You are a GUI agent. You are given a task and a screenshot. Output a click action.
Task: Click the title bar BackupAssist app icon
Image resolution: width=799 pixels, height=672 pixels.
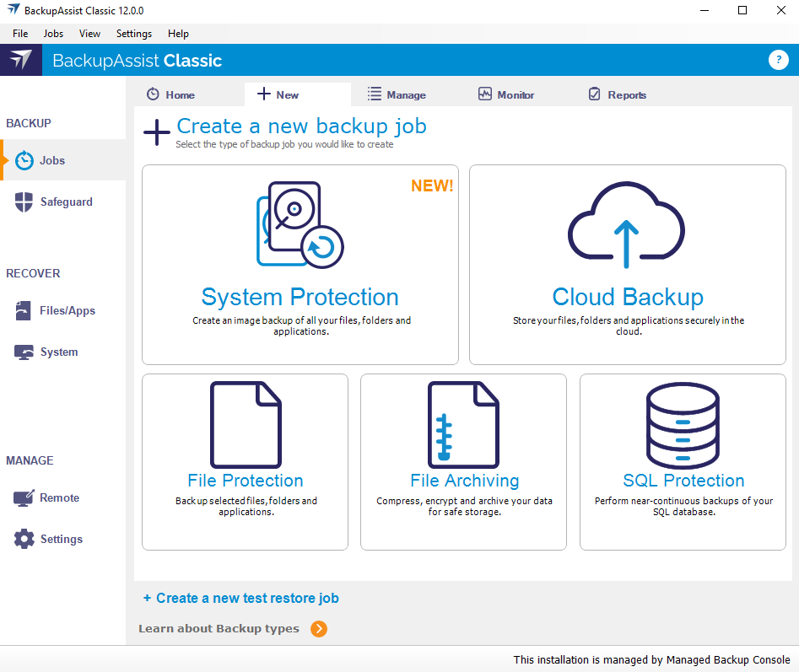point(13,9)
